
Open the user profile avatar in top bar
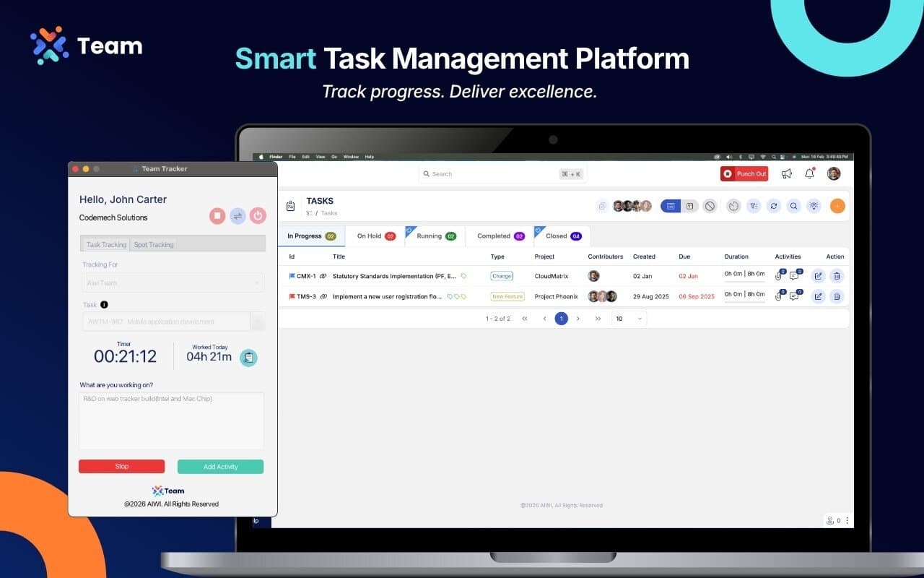point(834,173)
